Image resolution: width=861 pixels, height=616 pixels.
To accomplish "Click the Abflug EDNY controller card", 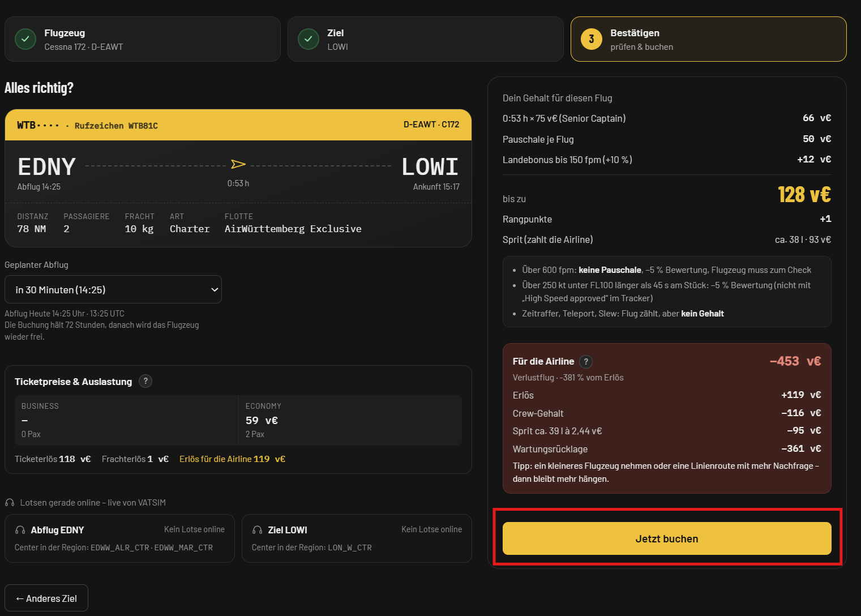I will (x=119, y=538).
